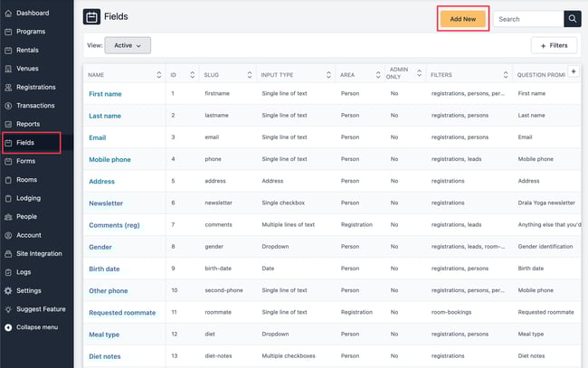588x368 pixels.
Task: Click the Reports icon in sidebar
Action: [8, 125]
